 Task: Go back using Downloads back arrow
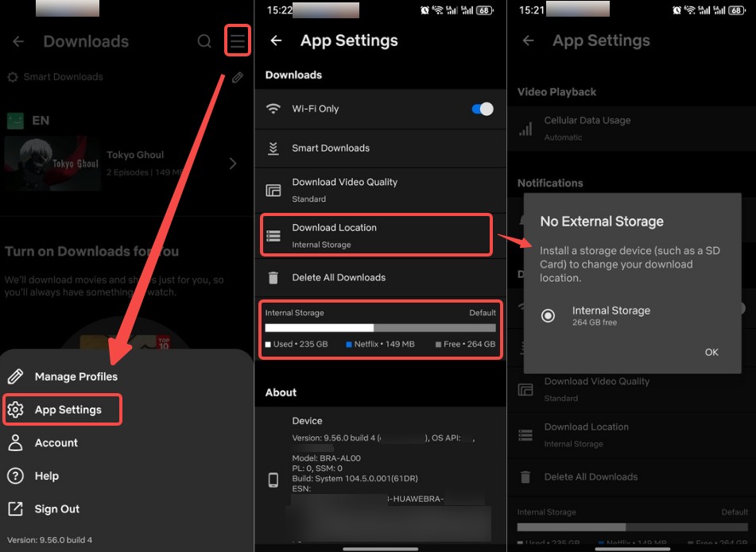[x=18, y=41]
